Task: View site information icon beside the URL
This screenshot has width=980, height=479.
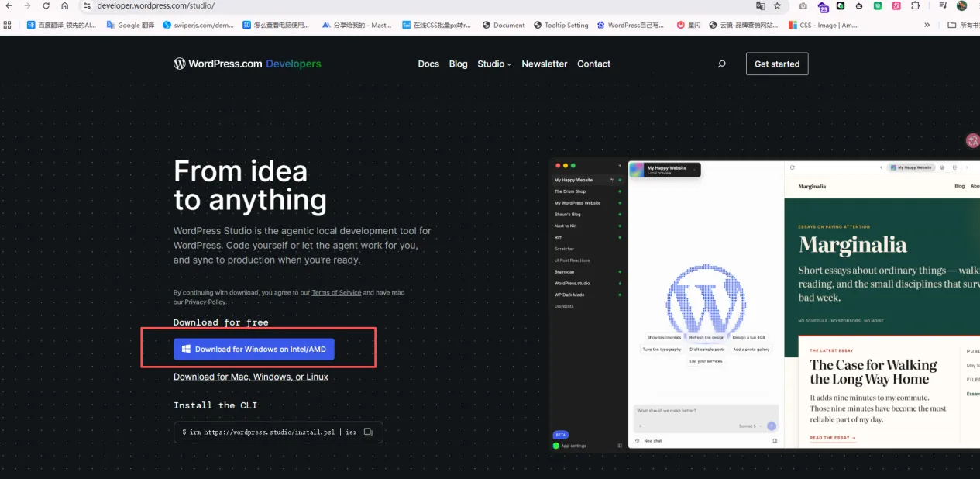Action: click(x=88, y=5)
